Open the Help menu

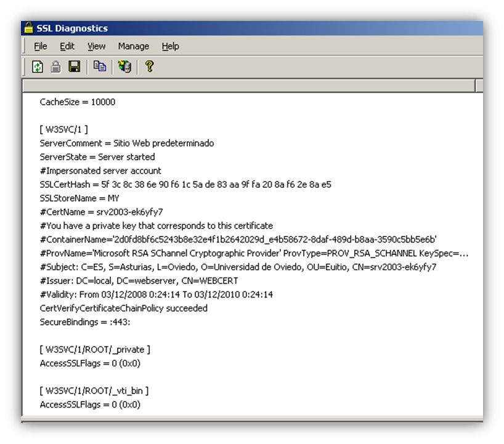point(170,46)
